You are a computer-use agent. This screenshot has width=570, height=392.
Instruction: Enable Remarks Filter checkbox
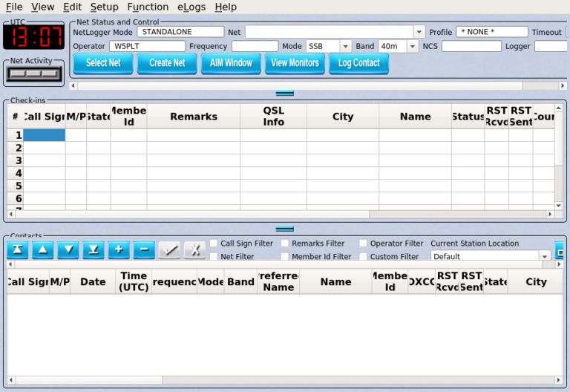click(285, 243)
